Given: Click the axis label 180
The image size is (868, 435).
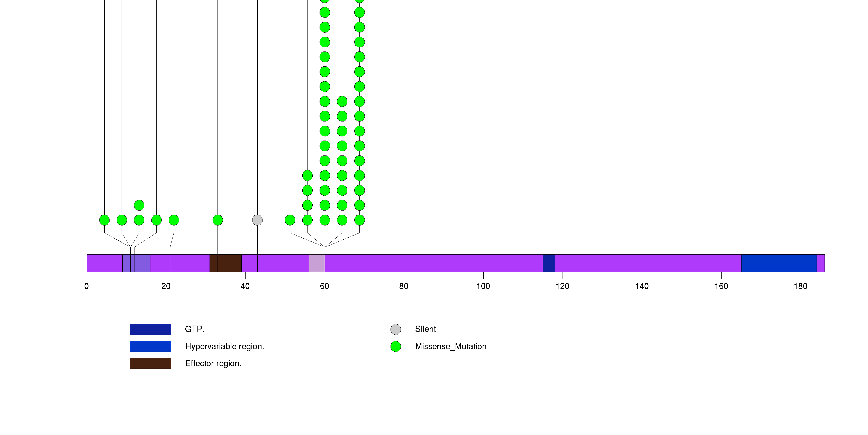Looking at the screenshot, I should (800, 286).
